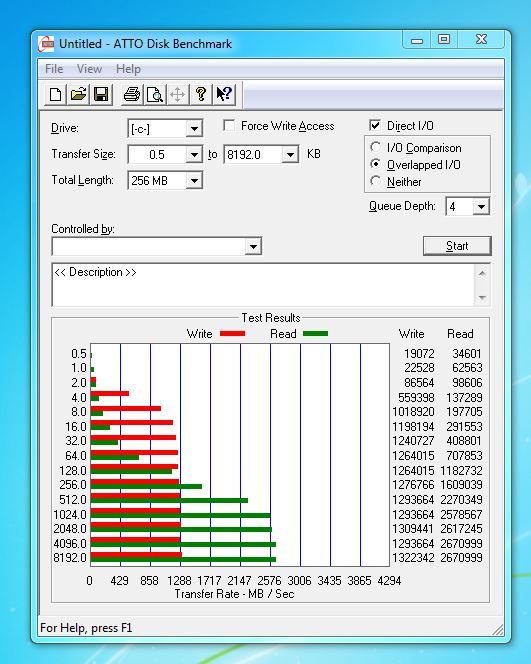
Task: Click the Start benchmark button
Action: pos(457,246)
